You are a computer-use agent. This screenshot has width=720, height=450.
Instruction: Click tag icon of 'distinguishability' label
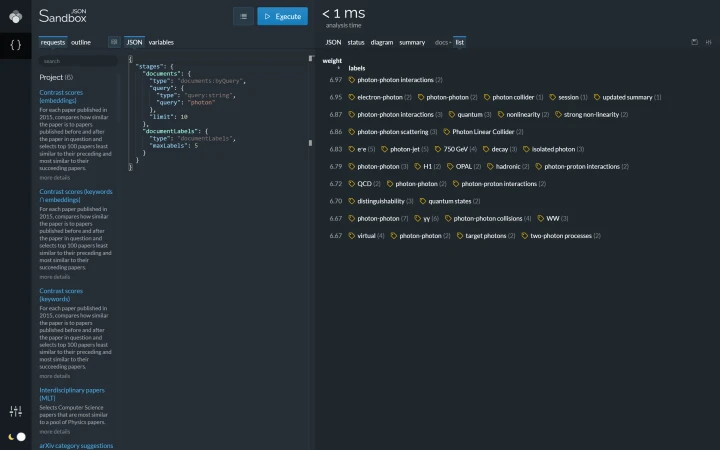pyautogui.click(x=352, y=201)
